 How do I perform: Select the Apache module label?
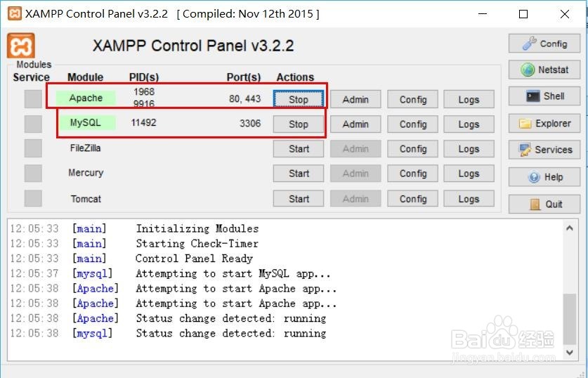pyautogui.click(x=86, y=98)
